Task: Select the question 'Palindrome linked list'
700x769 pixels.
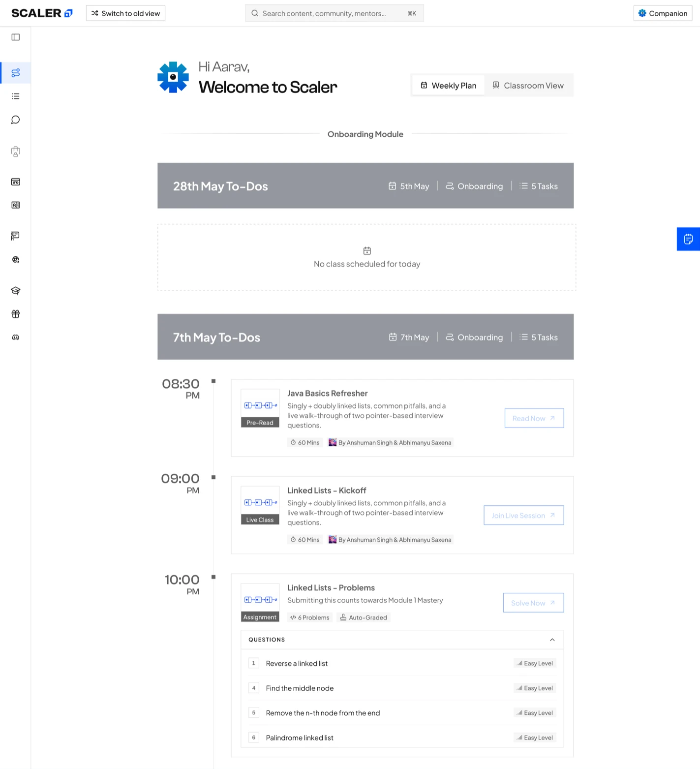Action: coord(402,738)
